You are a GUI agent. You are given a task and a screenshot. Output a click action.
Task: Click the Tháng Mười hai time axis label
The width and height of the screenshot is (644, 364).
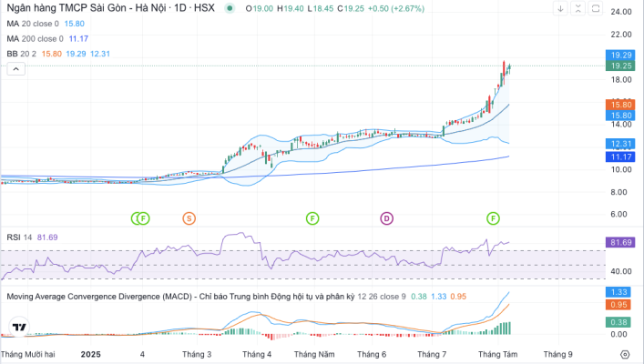(x=28, y=354)
